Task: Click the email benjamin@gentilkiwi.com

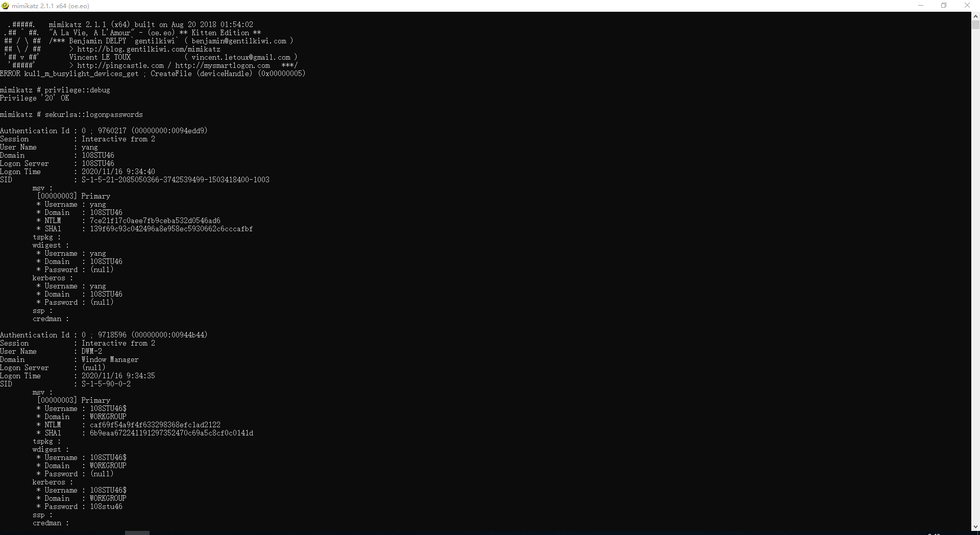Action: pyautogui.click(x=239, y=41)
